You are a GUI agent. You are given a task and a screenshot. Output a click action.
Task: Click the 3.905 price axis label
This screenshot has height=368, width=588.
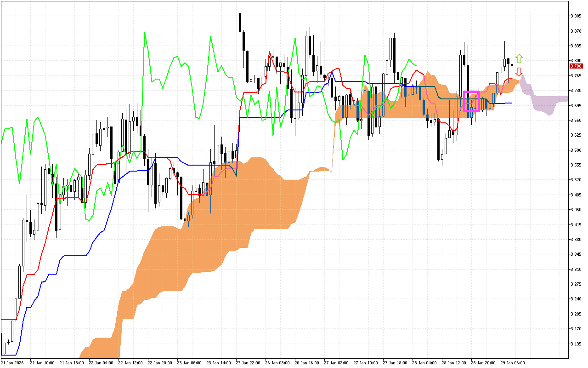[x=575, y=16]
